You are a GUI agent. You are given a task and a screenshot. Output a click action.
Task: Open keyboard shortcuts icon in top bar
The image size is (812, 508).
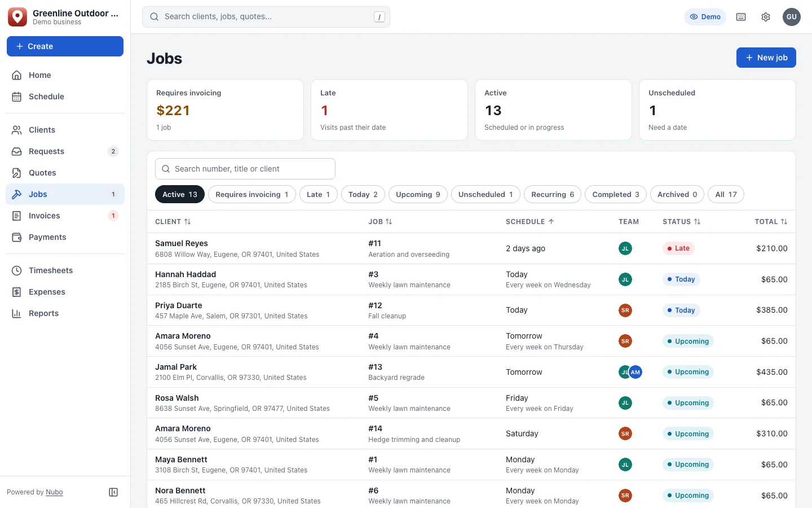point(741,17)
